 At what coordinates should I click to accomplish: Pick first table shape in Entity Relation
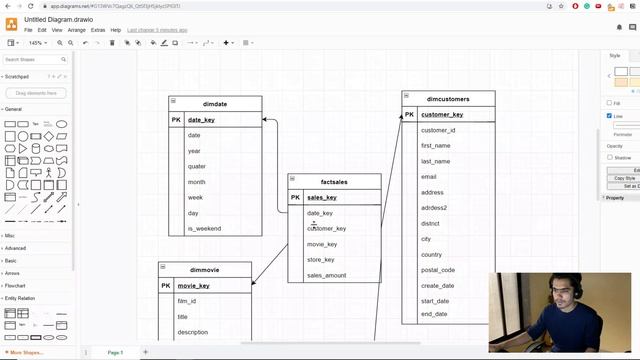click(x=10, y=313)
